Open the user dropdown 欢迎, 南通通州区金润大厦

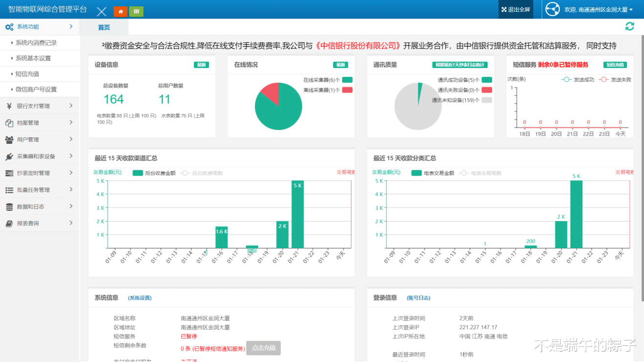(598, 10)
